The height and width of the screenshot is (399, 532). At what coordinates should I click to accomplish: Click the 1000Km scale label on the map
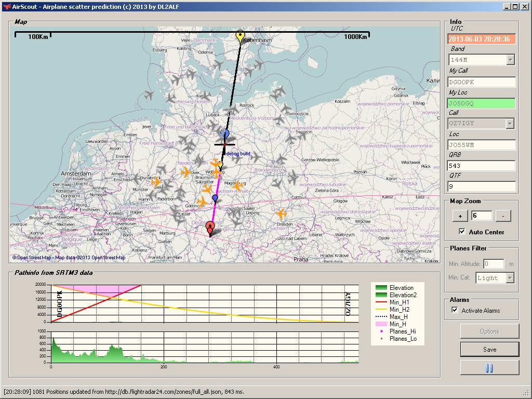point(355,37)
